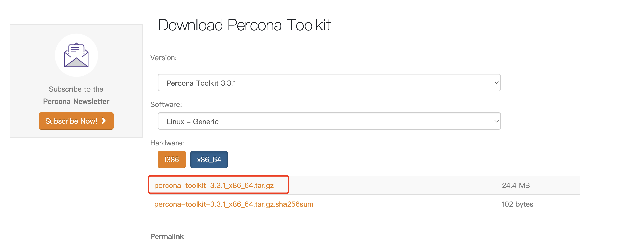The width and height of the screenshot is (644, 239).
Task: Click the arrow in Subscribe Now button
Action: pyautogui.click(x=104, y=121)
